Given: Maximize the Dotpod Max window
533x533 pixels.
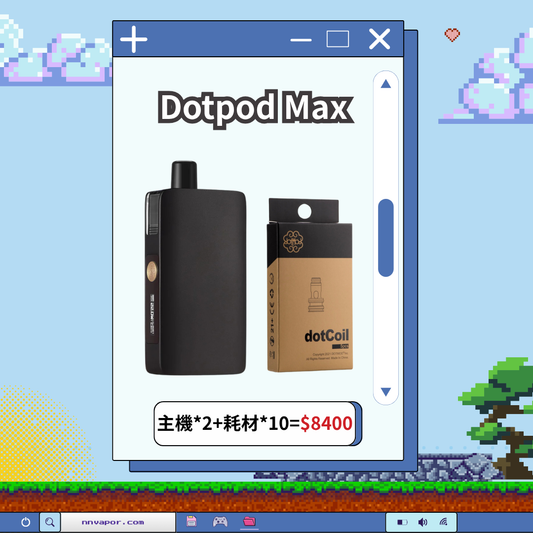Looking at the screenshot, I should 338,39.
